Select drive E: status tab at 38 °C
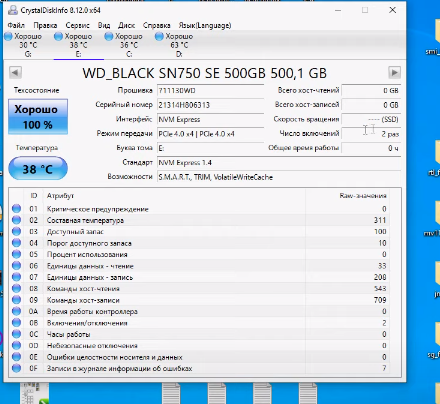This screenshot has width=440, height=404. pos(78,45)
